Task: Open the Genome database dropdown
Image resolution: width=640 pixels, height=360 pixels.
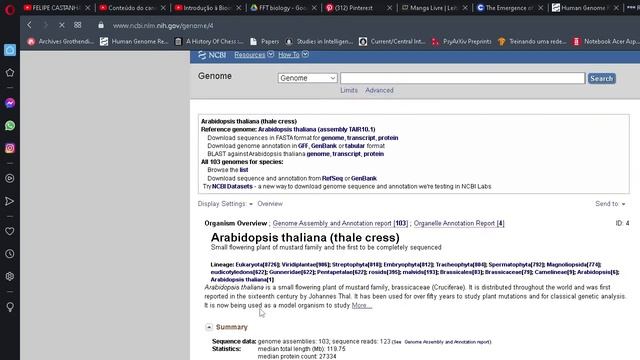Action: click(307, 78)
